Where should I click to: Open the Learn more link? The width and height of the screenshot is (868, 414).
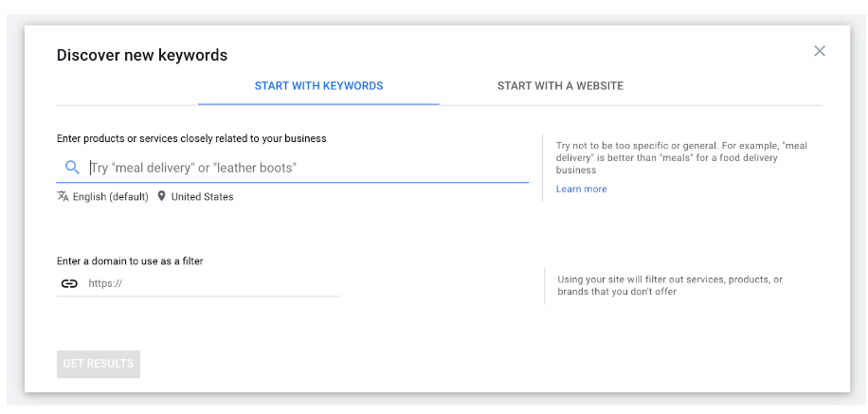(x=581, y=189)
